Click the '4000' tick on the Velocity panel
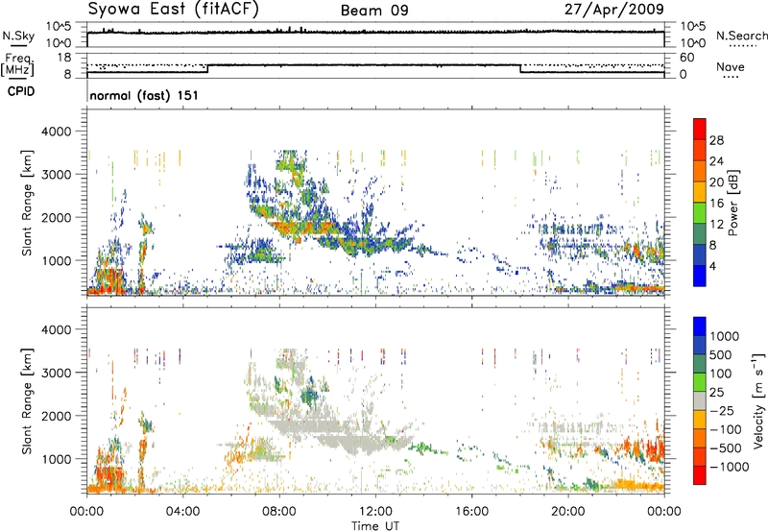 (x=56, y=329)
